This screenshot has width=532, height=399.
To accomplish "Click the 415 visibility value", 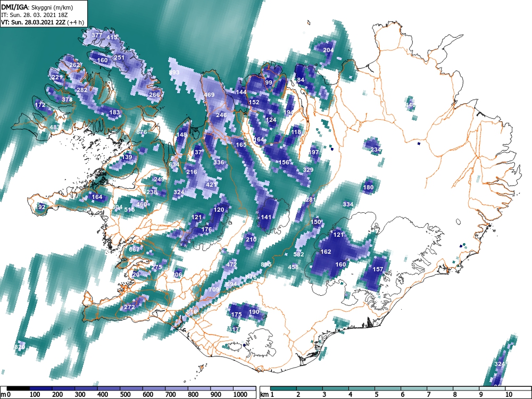I will (112, 37).
